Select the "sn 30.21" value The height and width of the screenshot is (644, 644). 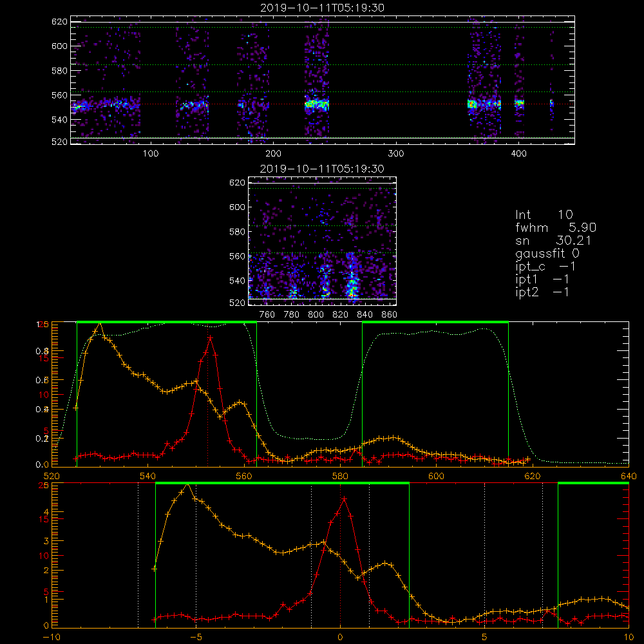(x=553, y=240)
